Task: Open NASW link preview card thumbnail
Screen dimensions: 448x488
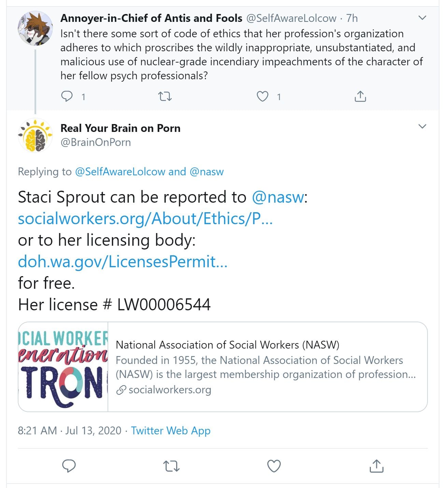Action: [63, 367]
